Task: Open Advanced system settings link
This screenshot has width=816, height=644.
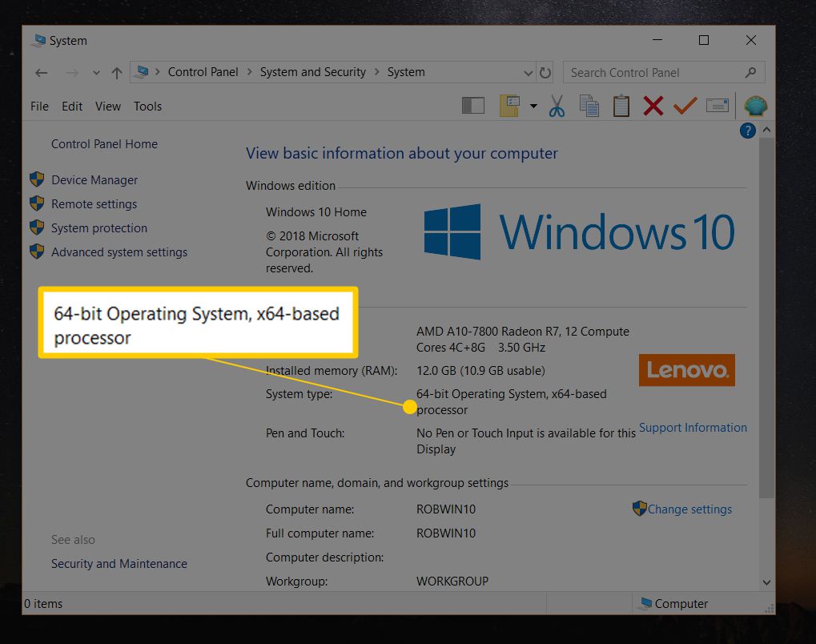Action: click(119, 252)
